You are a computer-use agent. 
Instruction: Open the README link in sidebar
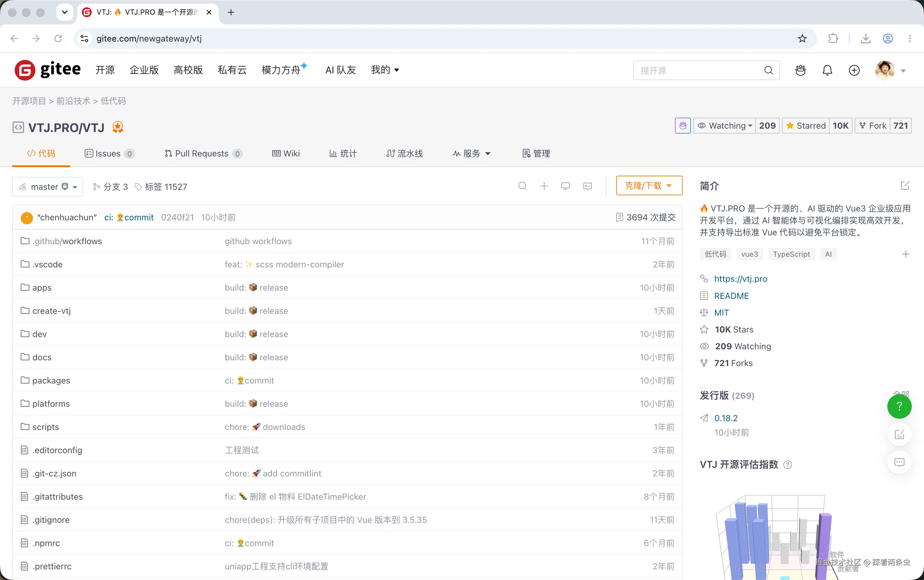click(x=732, y=296)
